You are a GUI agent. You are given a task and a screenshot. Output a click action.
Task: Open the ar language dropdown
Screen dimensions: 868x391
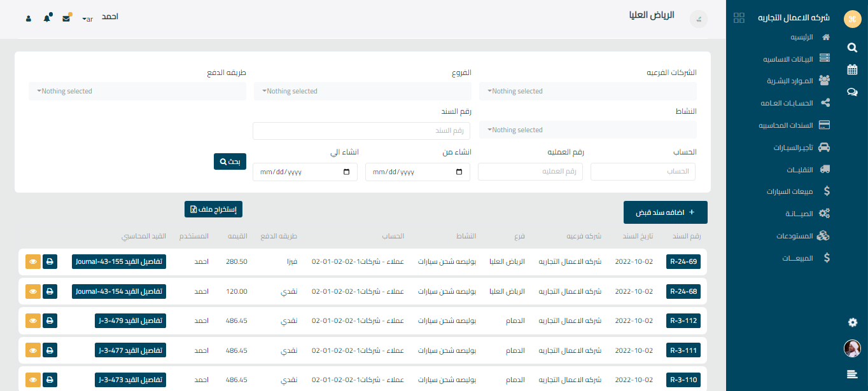88,19
